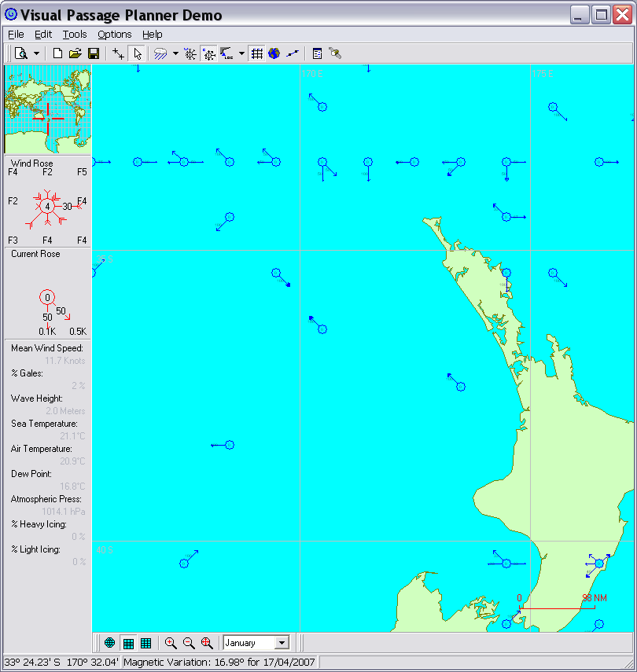Click the satellite GPS icon
The width and height of the screenshot is (637, 672).
point(335,53)
